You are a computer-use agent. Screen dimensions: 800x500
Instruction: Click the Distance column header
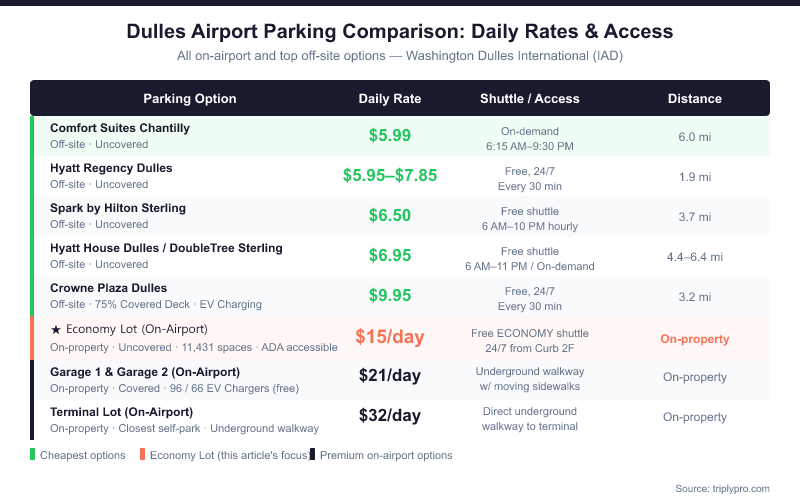(x=695, y=99)
